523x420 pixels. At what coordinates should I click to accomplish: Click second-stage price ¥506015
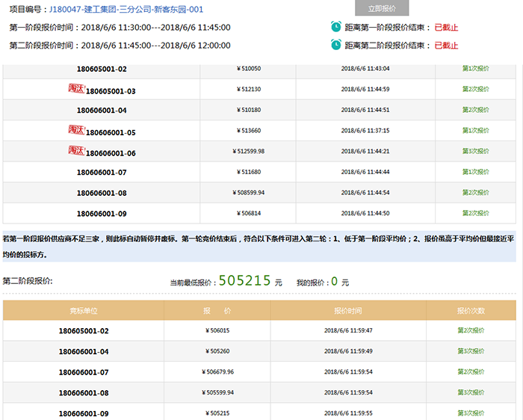click(x=217, y=330)
